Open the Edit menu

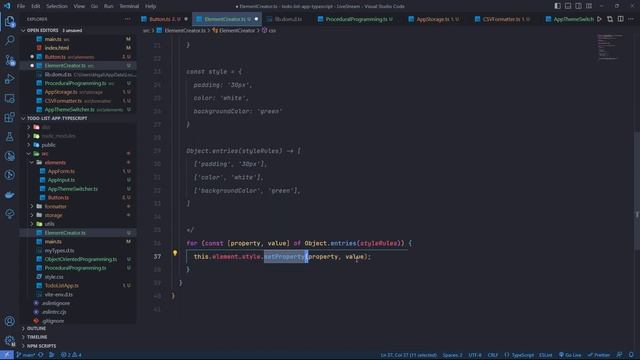point(36,6)
